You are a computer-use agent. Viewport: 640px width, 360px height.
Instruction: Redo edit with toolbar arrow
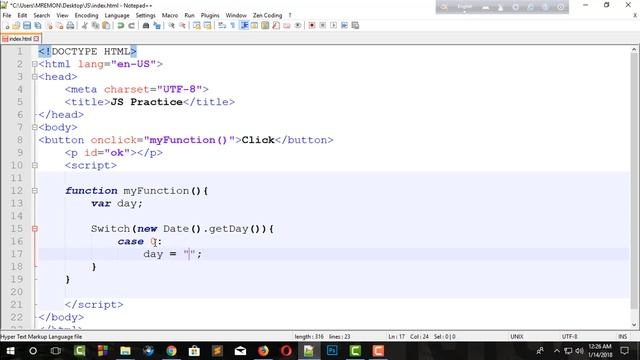pos(131,25)
